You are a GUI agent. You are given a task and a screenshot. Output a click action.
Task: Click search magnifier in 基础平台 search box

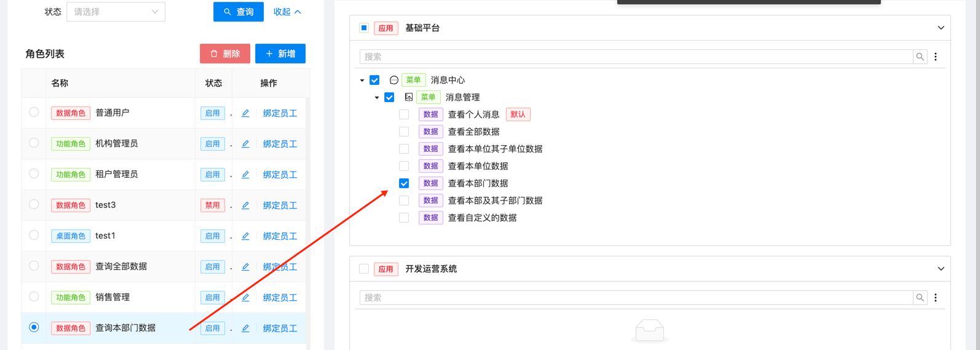pos(920,57)
